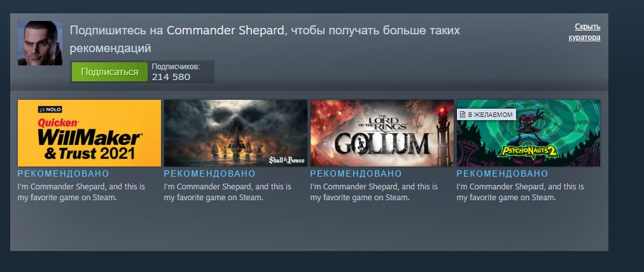
Task: Open the curator review text under Psychonauts 2
Action: (x=521, y=192)
